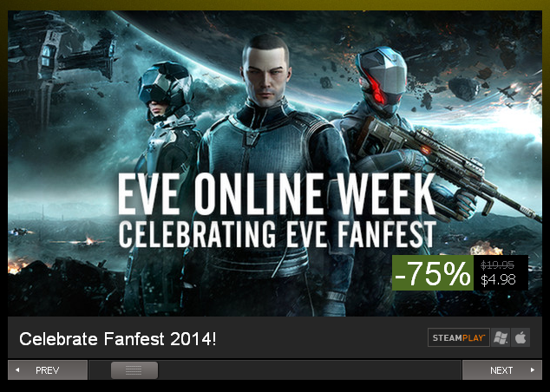550x392 pixels.
Task: Click the pilot wearing the dark helmet
Action: click(165, 89)
